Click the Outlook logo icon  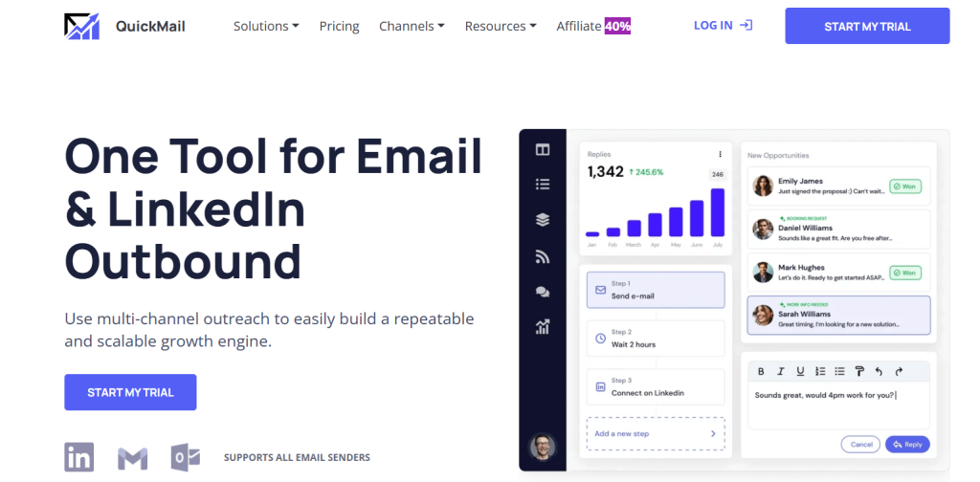pyautogui.click(x=186, y=458)
